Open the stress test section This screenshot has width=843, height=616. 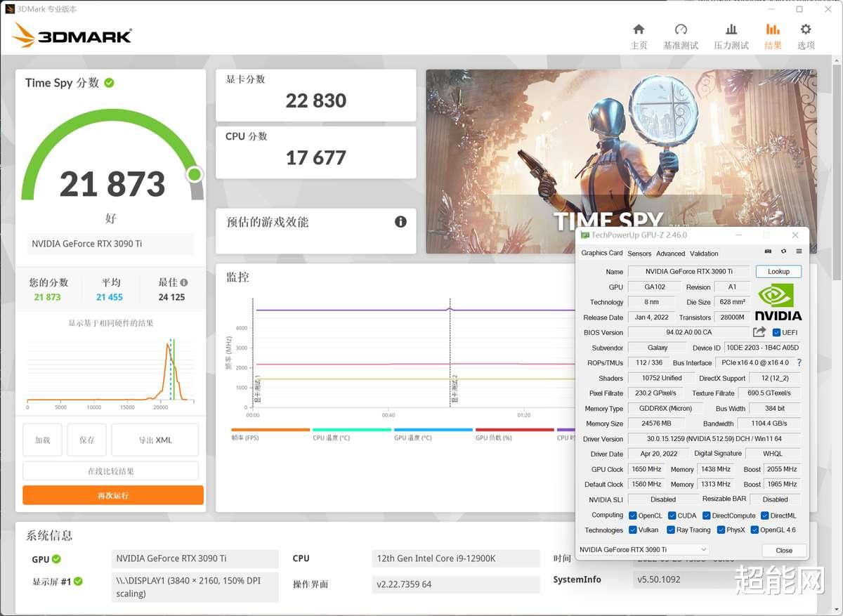pyautogui.click(x=731, y=35)
